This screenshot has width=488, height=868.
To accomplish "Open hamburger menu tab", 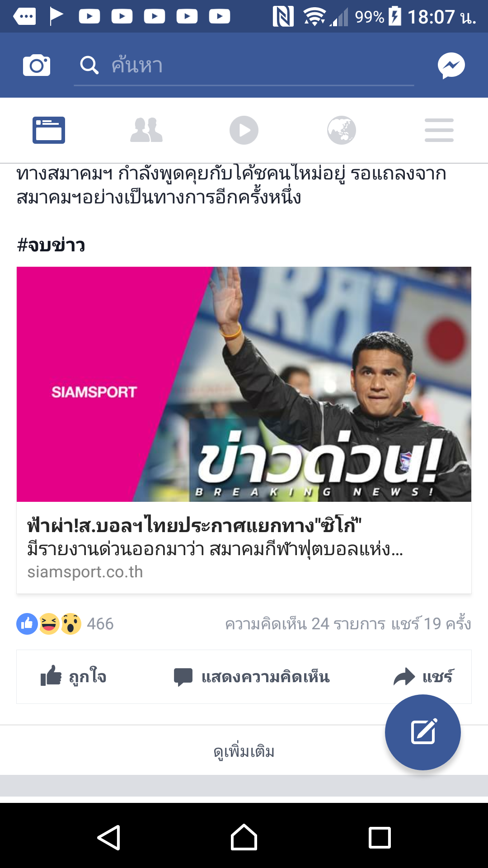I will (x=439, y=130).
